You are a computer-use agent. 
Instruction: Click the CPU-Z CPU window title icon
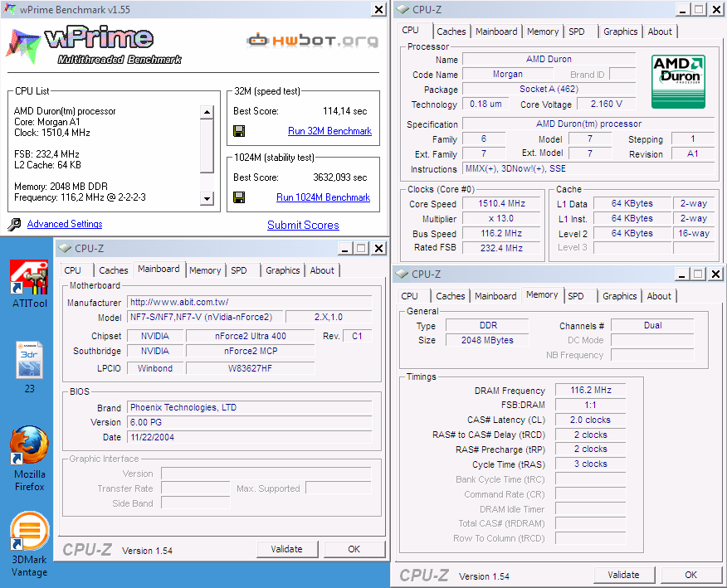tap(403, 9)
